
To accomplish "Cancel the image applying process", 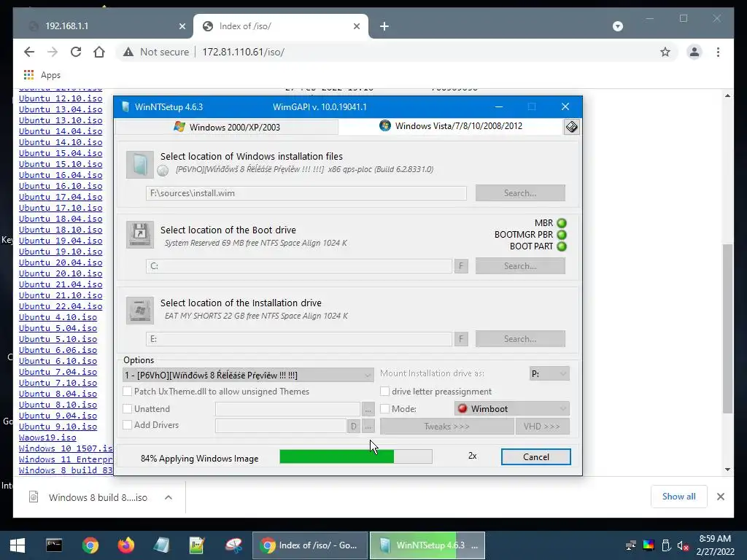I will (x=536, y=456).
